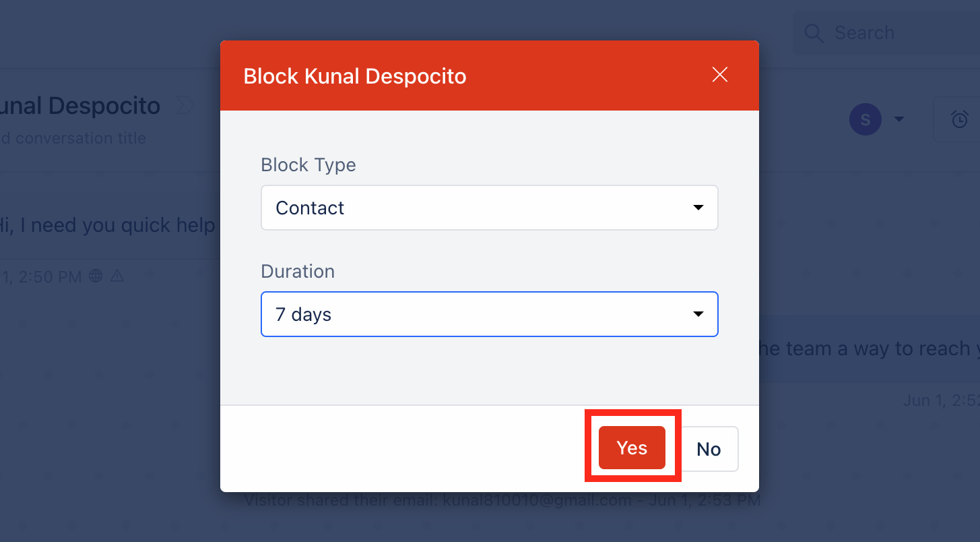Image resolution: width=980 pixels, height=542 pixels.
Task: Expand the Duration dropdown set to 7 days
Action: [x=490, y=314]
